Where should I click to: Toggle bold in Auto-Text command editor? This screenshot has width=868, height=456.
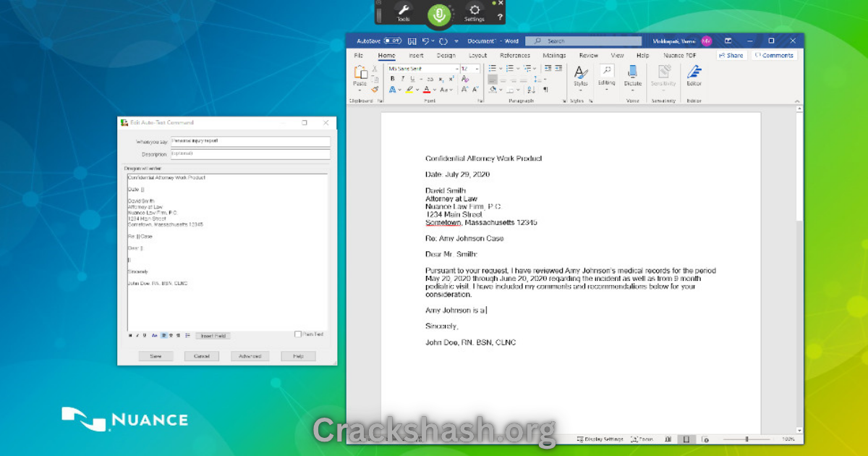[x=130, y=335]
